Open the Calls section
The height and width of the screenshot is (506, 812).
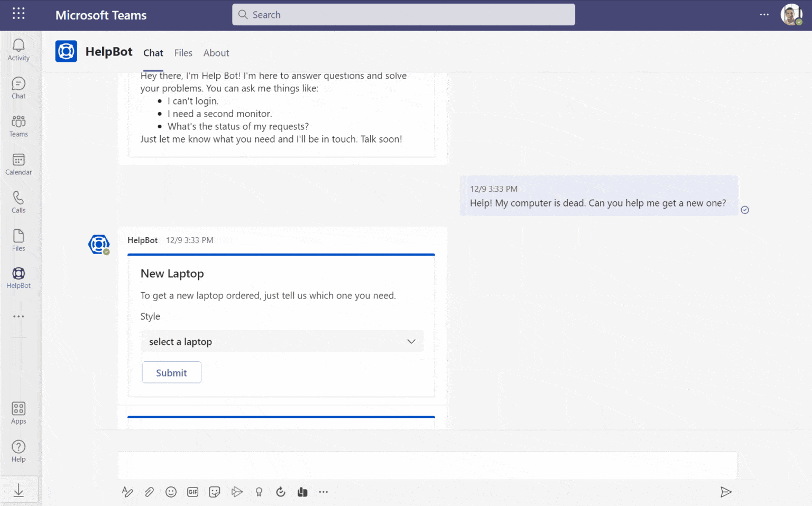coord(19,202)
